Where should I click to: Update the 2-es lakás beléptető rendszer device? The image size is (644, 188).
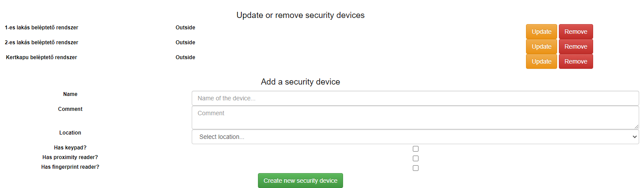pyautogui.click(x=541, y=46)
